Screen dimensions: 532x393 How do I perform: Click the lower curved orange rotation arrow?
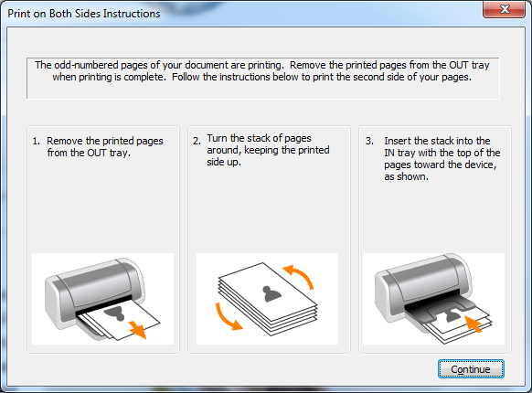pos(228,317)
